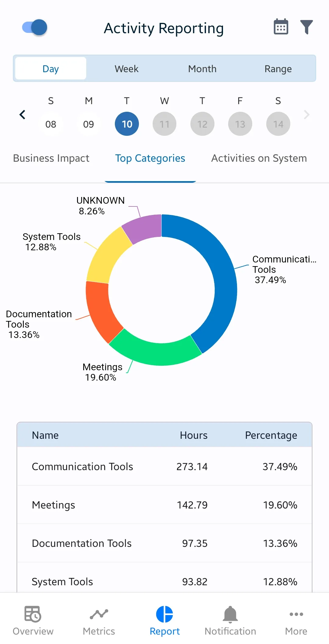Open Metrics in bottom navigation
Viewport: 329px width, 644px height.
click(x=99, y=621)
